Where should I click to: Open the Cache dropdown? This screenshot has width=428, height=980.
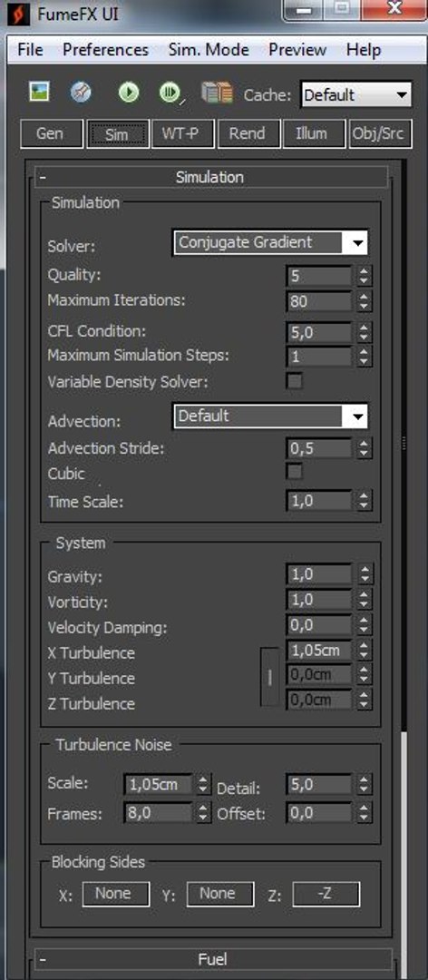(x=355, y=95)
